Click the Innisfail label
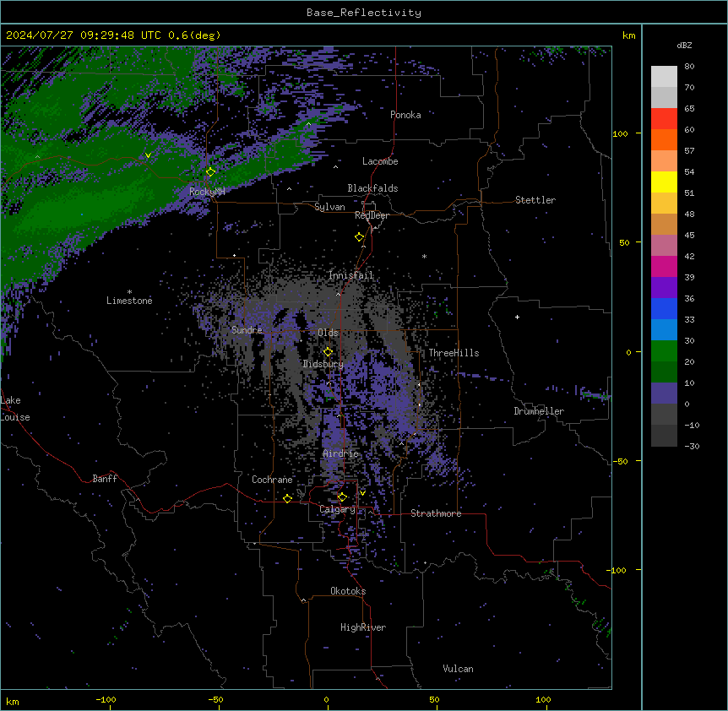The height and width of the screenshot is (711, 728). pos(351,275)
